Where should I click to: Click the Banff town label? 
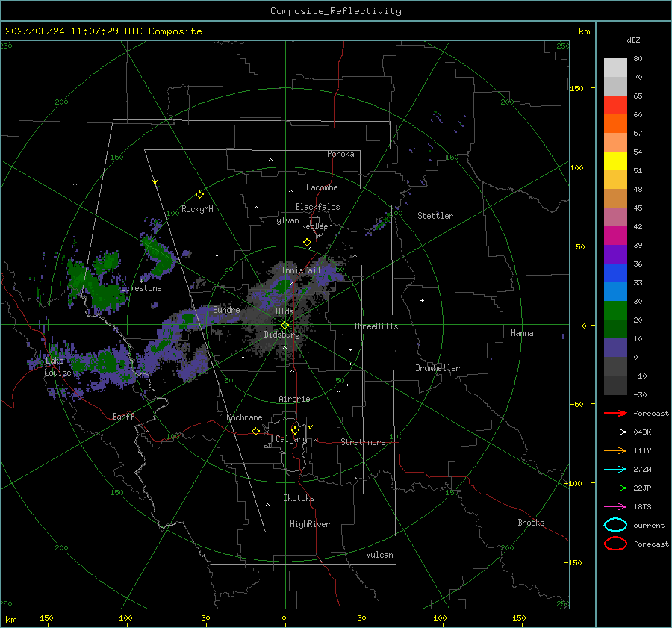point(123,417)
